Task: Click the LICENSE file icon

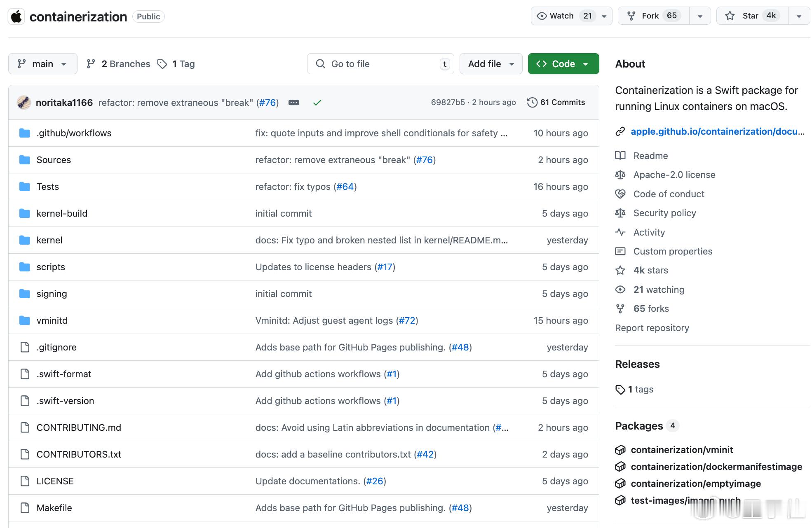Action: tap(25, 481)
